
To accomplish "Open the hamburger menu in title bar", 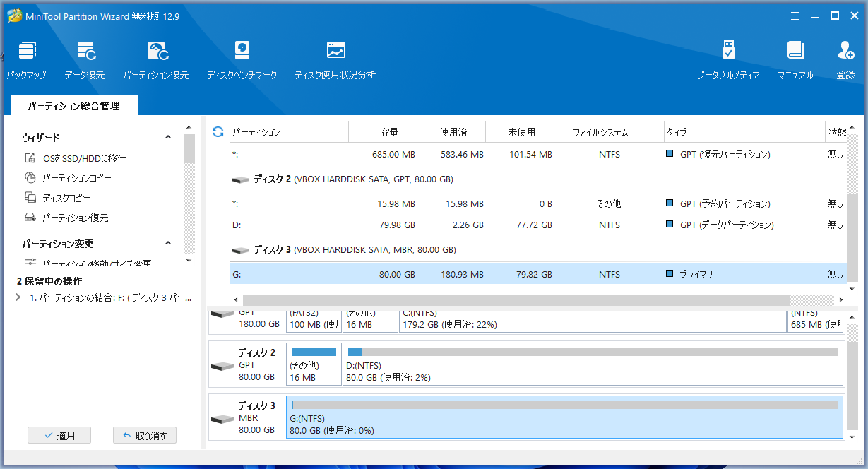I will pyautogui.click(x=796, y=16).
